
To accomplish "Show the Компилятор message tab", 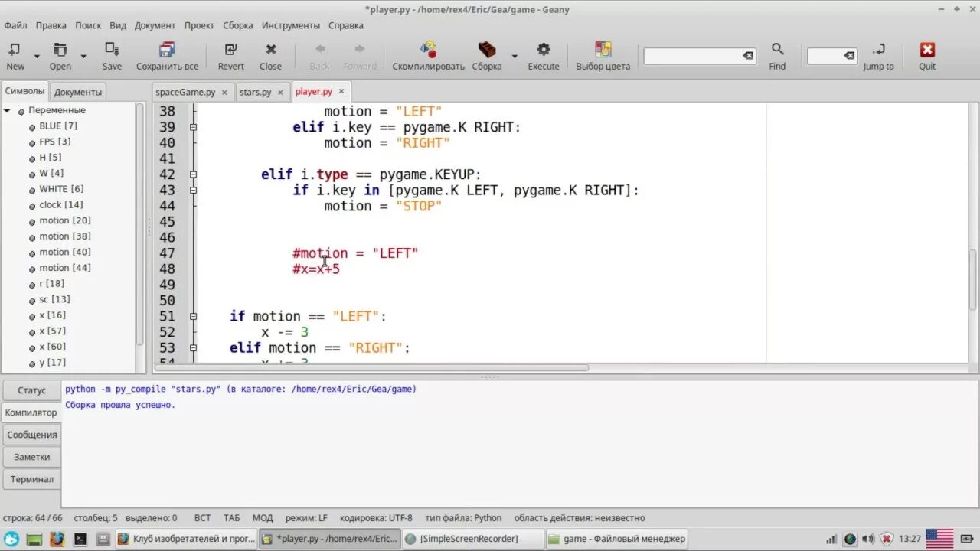I will coord(31,412).
